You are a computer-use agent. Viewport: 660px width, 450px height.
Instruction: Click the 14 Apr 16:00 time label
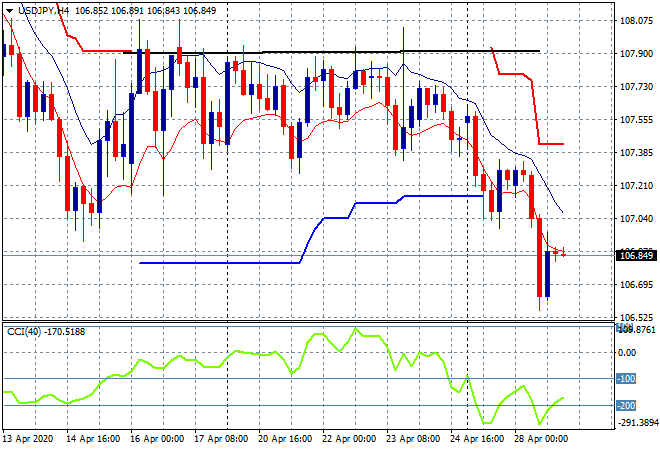point(93,439)
